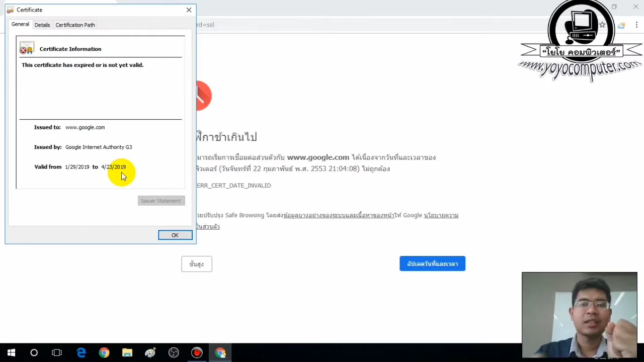Click the Cortana search circle on taskbar
The height and width of the screenshot is (362, 644).
coord(34,352)
